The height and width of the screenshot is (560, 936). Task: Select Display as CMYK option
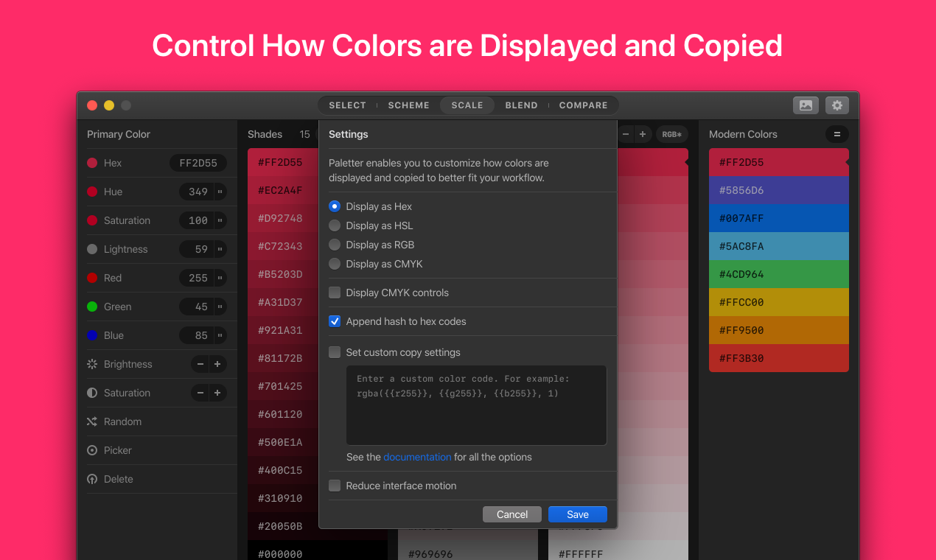[335, 264]
